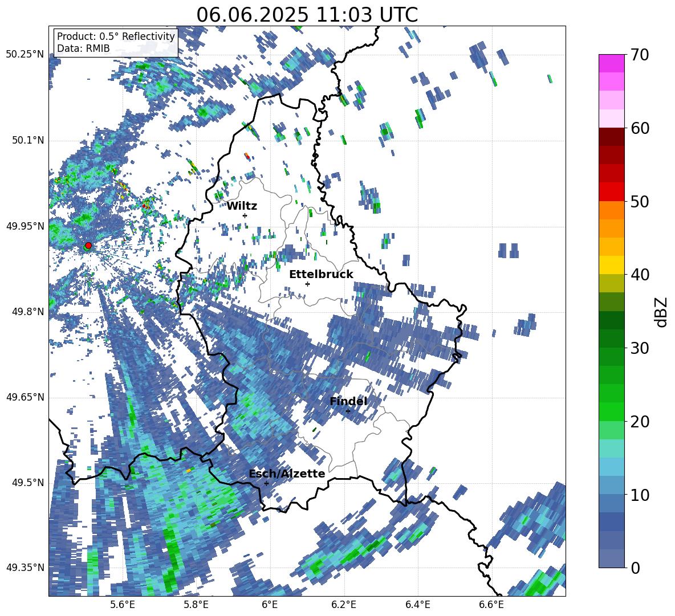Click the colorbar 40 tick label
The image size is (675, 616).
click(x=640, y=275)
